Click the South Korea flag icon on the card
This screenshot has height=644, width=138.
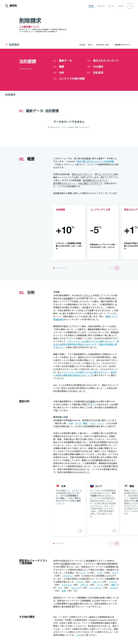[126, 486]
